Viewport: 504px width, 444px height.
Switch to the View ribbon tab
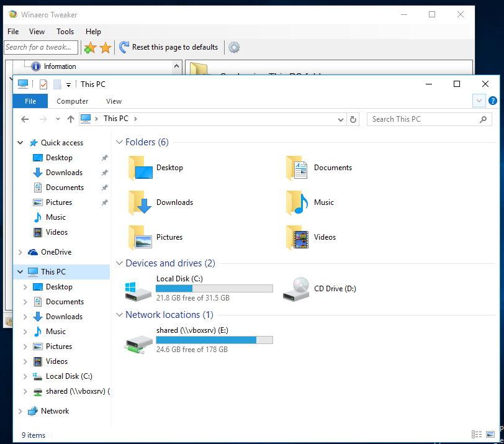click(114, 101)
